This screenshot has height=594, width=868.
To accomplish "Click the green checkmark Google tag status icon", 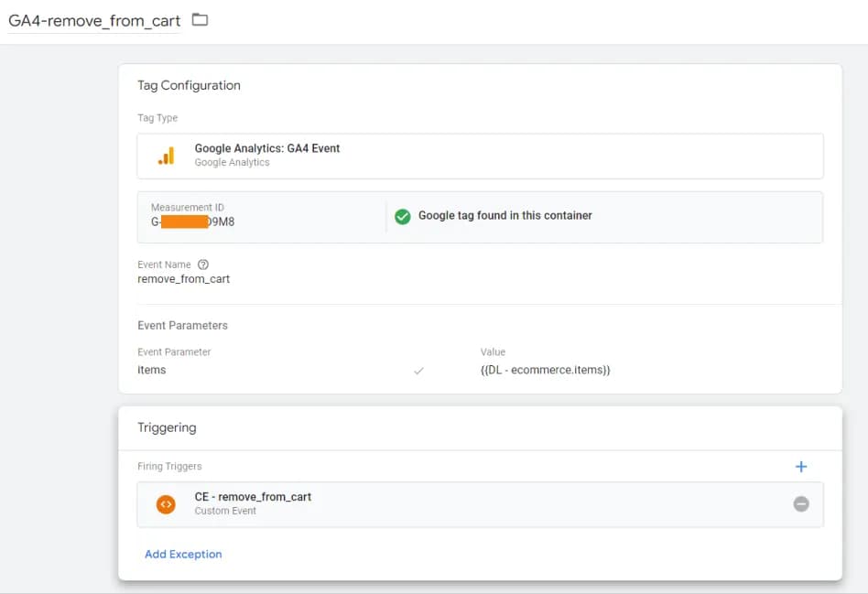I will click(403, 216).
